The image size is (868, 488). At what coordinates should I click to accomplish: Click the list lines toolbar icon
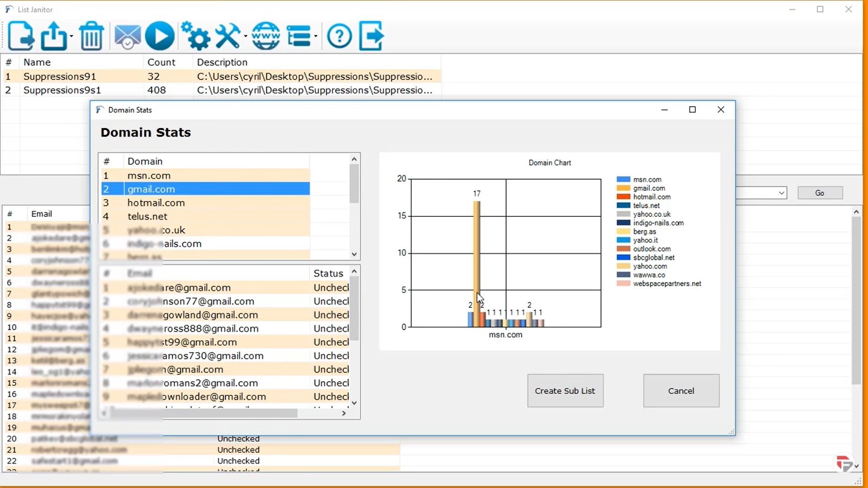coord(299,36)
